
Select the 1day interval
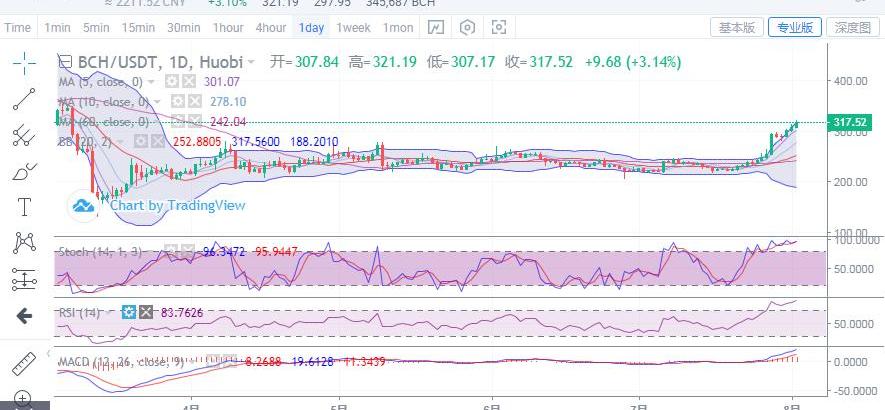coord(312,27)
